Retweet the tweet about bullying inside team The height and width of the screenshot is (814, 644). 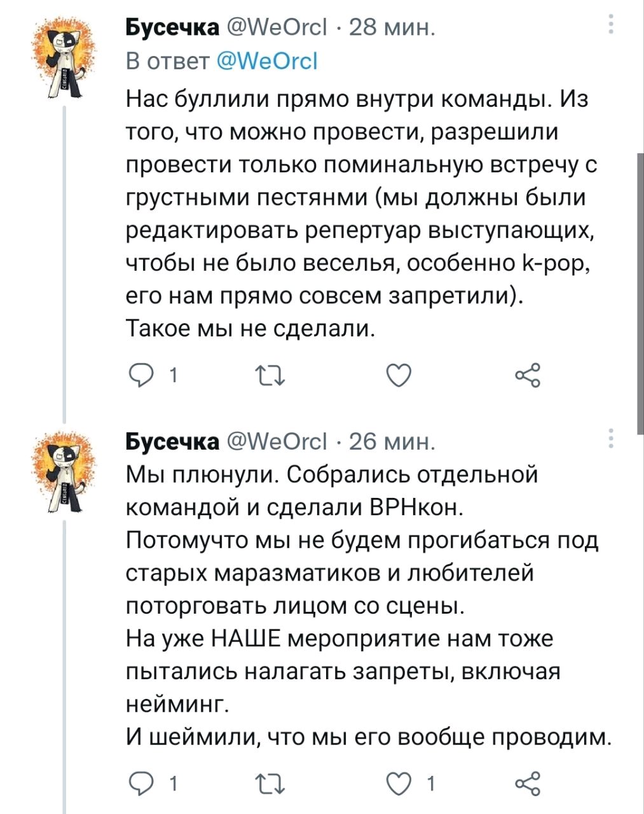tap(271, 376)
